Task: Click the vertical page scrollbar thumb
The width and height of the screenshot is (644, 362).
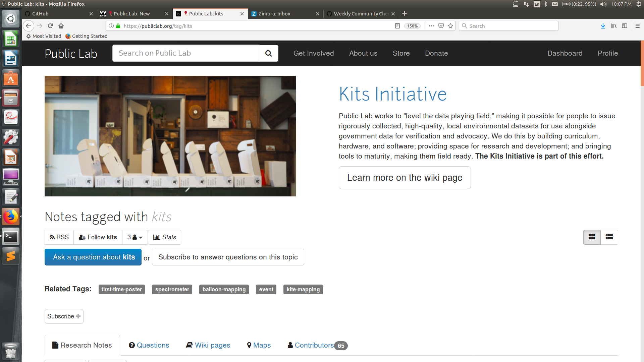Action: (642, 63)
